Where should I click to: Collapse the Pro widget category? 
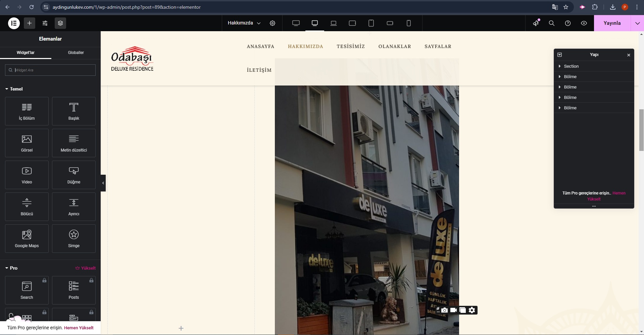tap(11, 268)
